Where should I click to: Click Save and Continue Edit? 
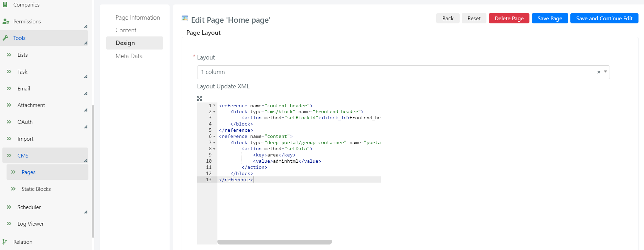point(604,18)
